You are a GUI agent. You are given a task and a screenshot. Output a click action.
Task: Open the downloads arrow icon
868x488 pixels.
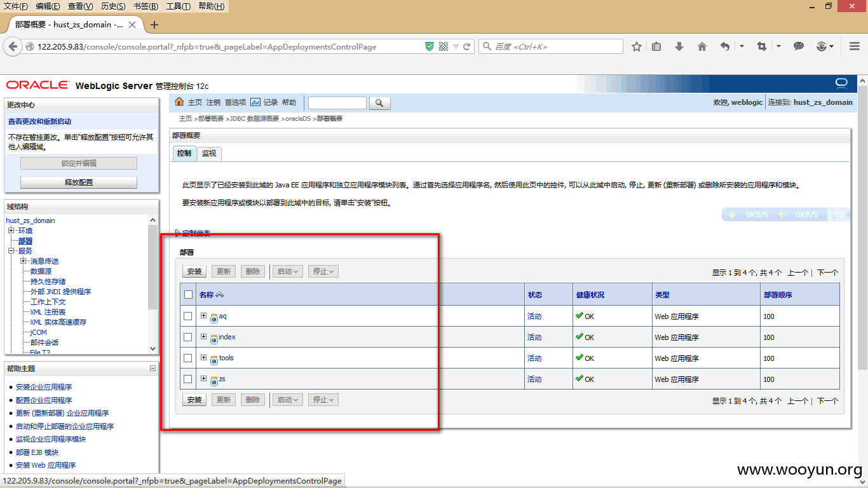[x=679, y=46]
